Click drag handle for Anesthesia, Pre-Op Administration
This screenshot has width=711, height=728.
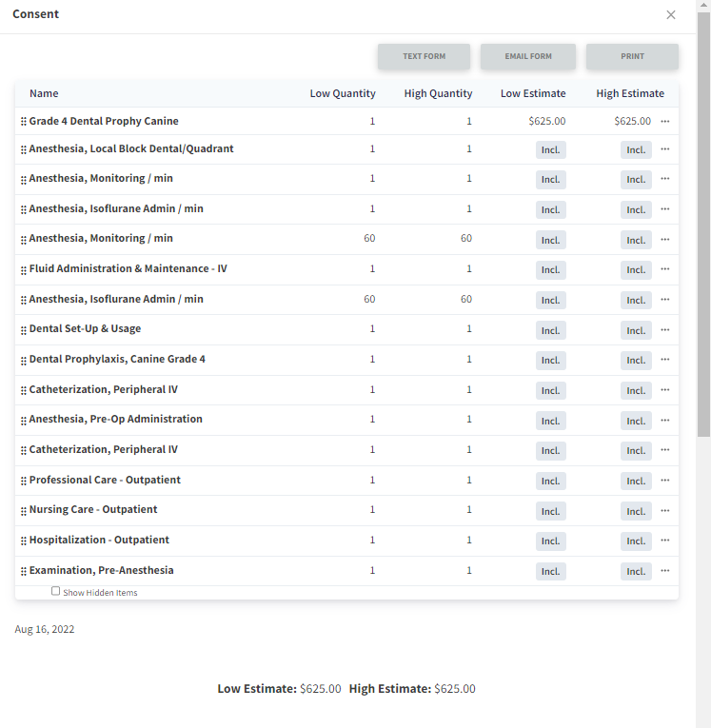(24, 422)
